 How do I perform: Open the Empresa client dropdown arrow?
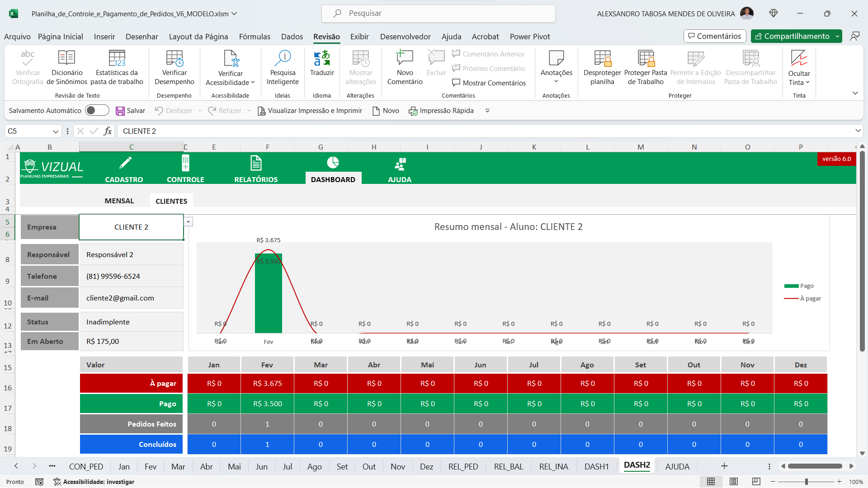(188, 222)
